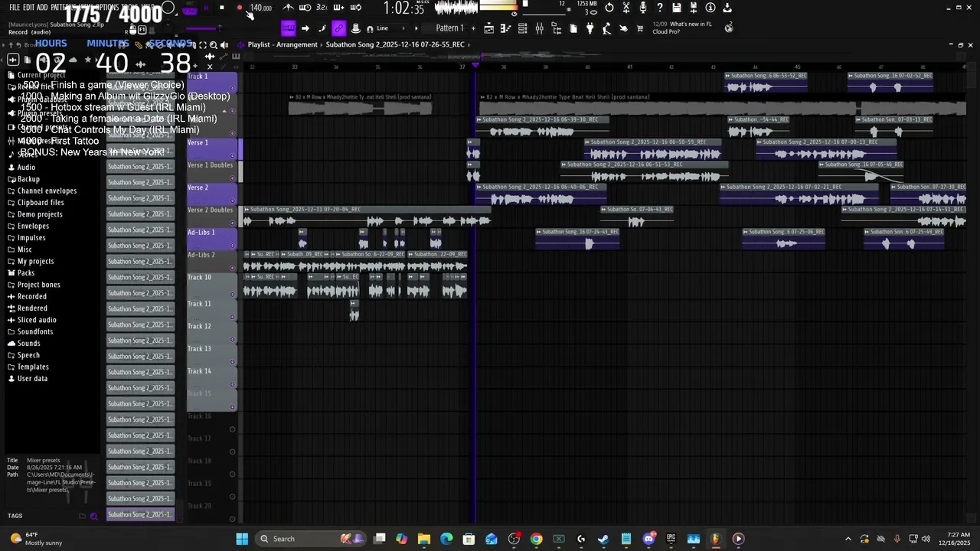
Task: Select the Verse 1 track header
Action: click(x=211, y=149)
